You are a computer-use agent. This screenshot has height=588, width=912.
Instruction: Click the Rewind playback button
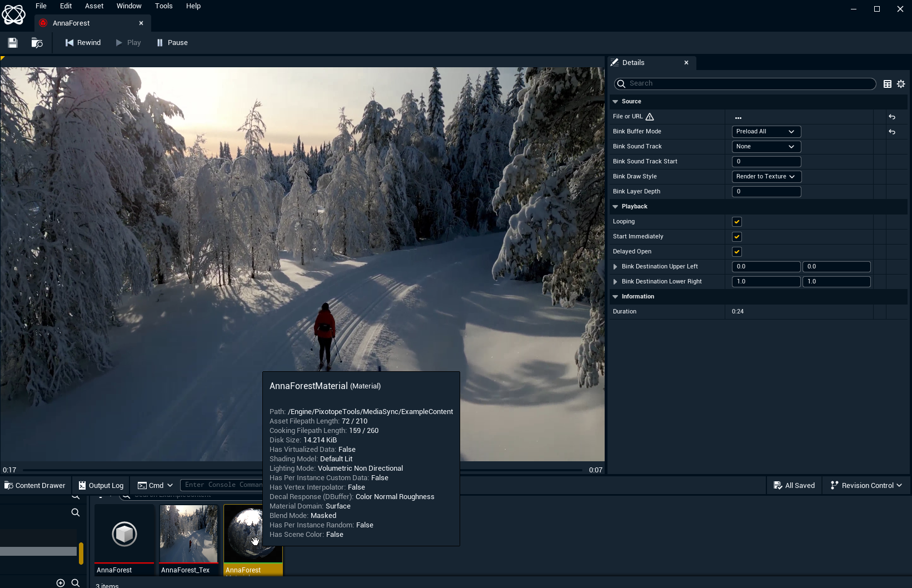coord(82,42)
